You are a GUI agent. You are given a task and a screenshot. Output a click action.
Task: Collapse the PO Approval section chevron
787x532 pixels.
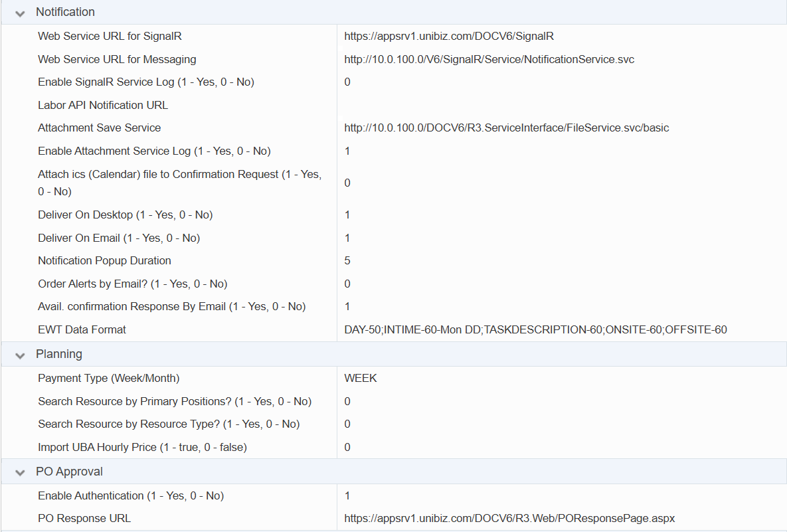[x=21, y=472]
